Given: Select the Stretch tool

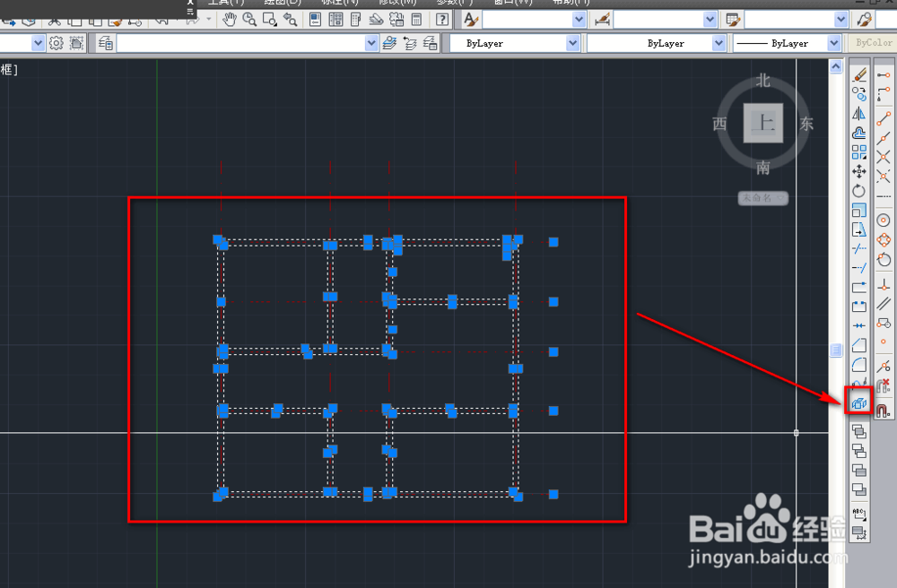Looking at the screenshot, I should [x=858, y=229].
